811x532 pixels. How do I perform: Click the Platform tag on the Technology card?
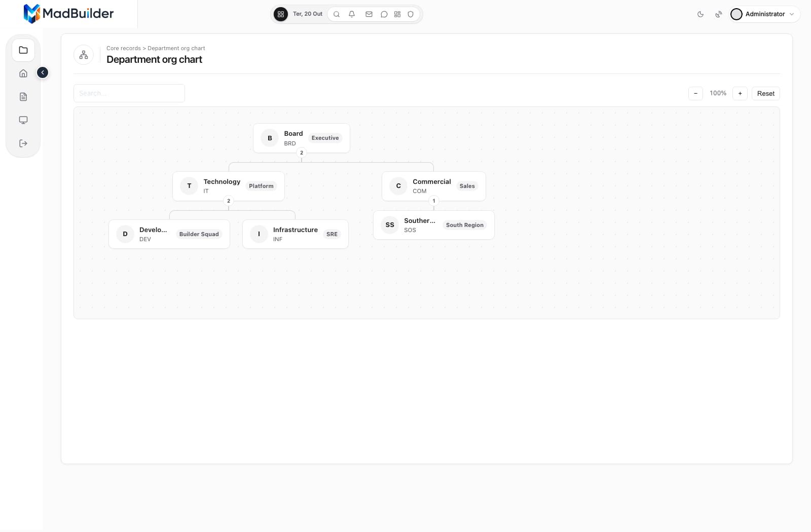[261, 186]
